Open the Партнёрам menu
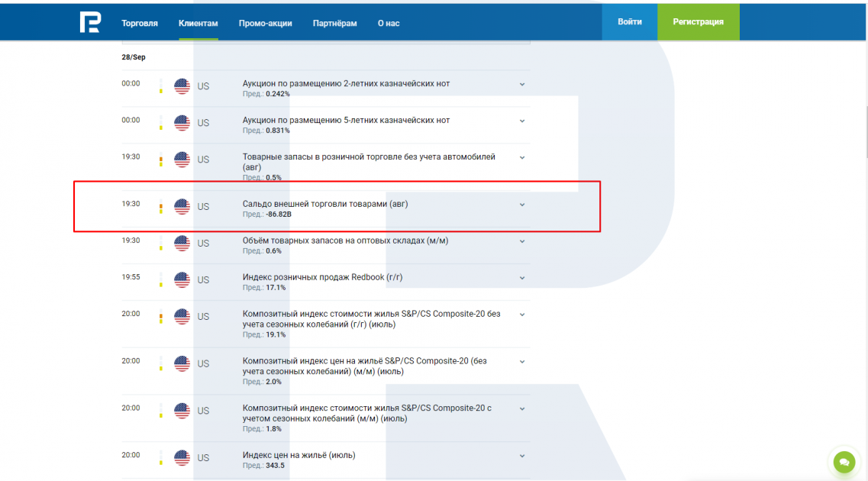868x481 pixels. (335, 23)
